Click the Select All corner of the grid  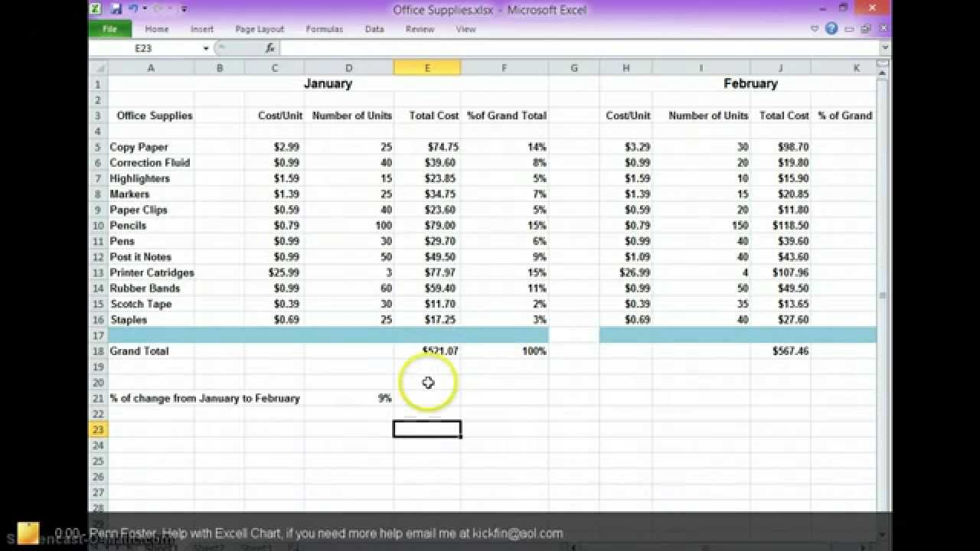click(x=98, y=68)
